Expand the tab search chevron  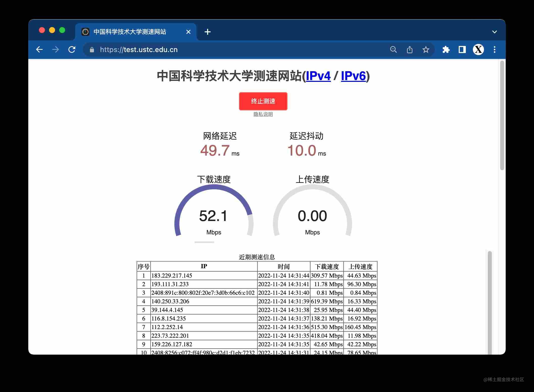click(x=495, y=32)
